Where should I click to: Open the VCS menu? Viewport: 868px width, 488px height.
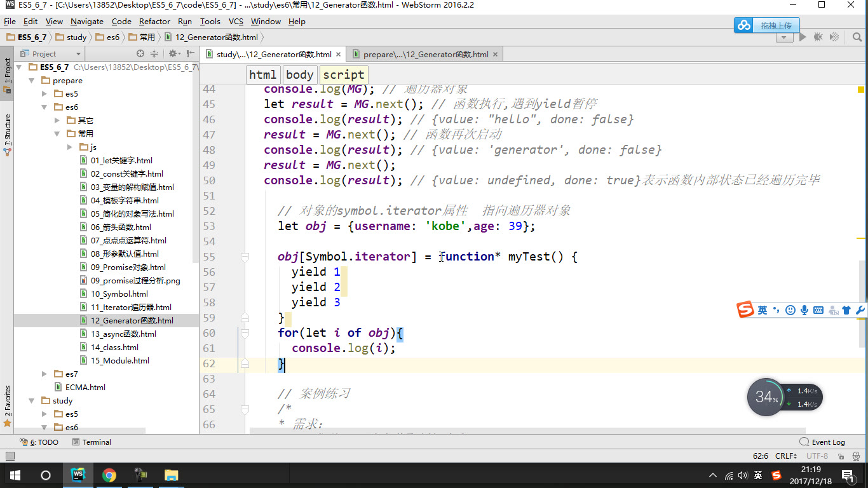pos(236,21)
